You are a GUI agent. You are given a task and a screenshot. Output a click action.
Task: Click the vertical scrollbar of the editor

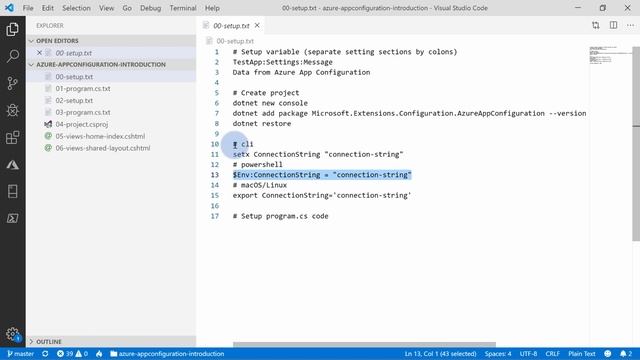636,143
